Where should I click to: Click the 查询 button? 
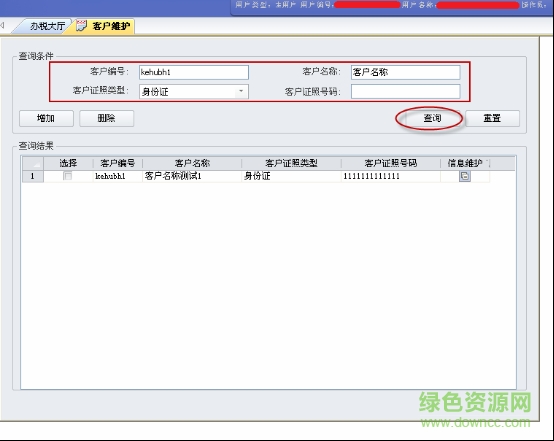[432, 118]
